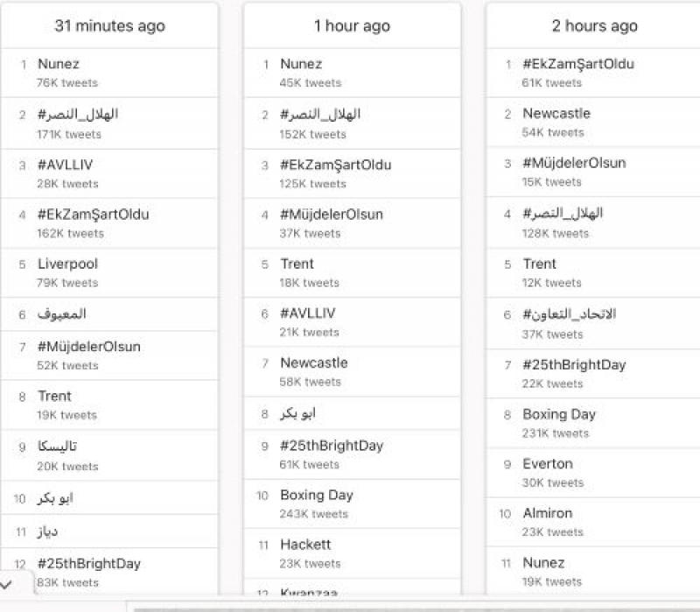Click #EkZamŞartOldu with 162K tweets
Viewport: 700px width, 612px height.
click(93, 215)
